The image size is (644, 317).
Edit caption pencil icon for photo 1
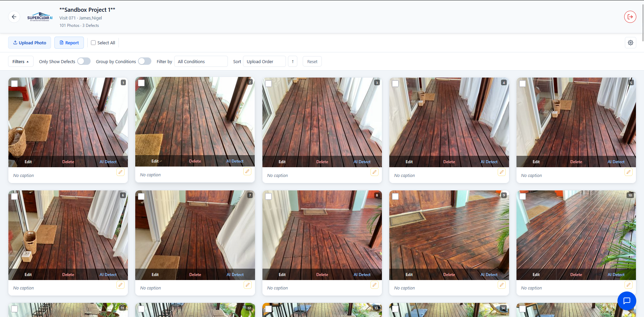(120, 172)
